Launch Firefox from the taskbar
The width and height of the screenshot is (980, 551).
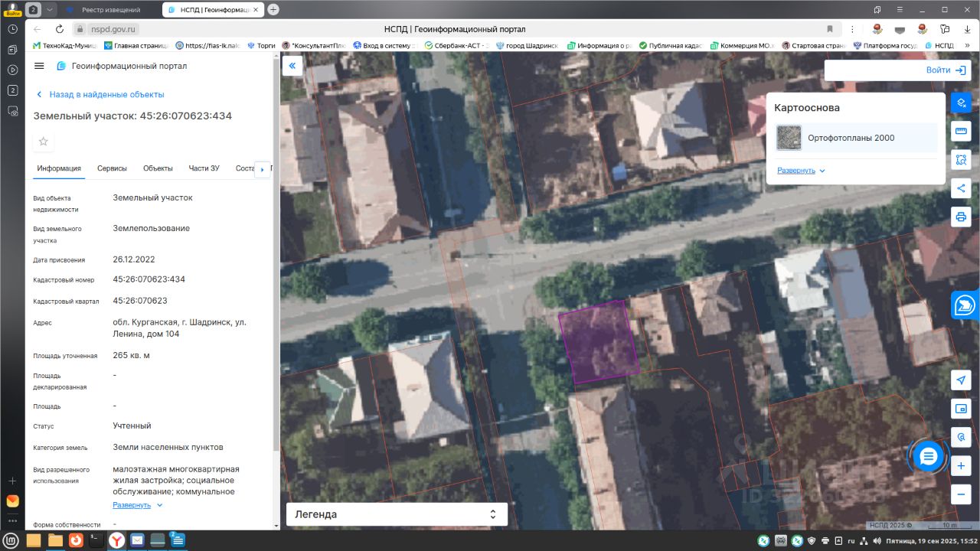(x=75, y=540)
